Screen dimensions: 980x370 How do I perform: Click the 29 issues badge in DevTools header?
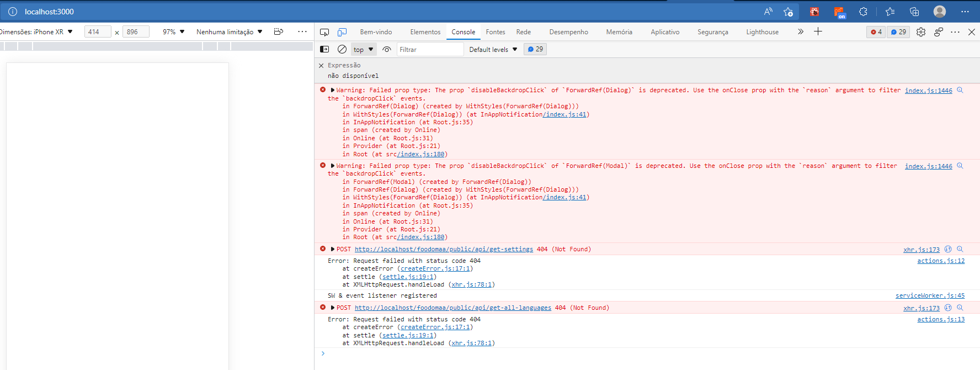coord(898,32)
